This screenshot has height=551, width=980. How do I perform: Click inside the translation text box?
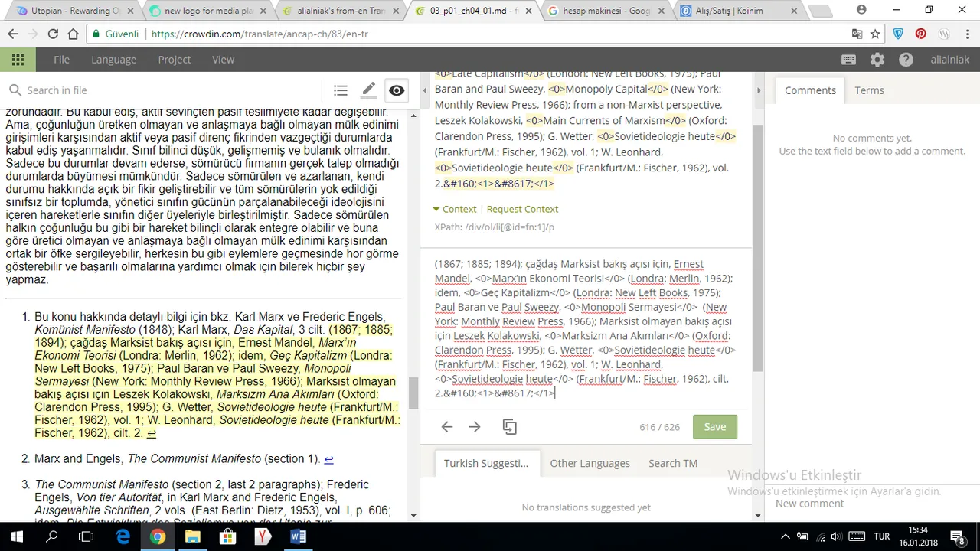pos(586,328)
